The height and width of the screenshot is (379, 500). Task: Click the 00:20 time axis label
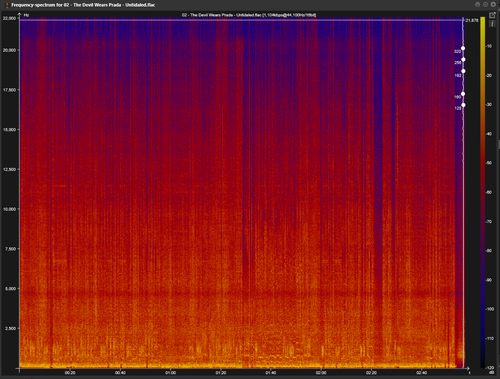[x=70, y=373]
